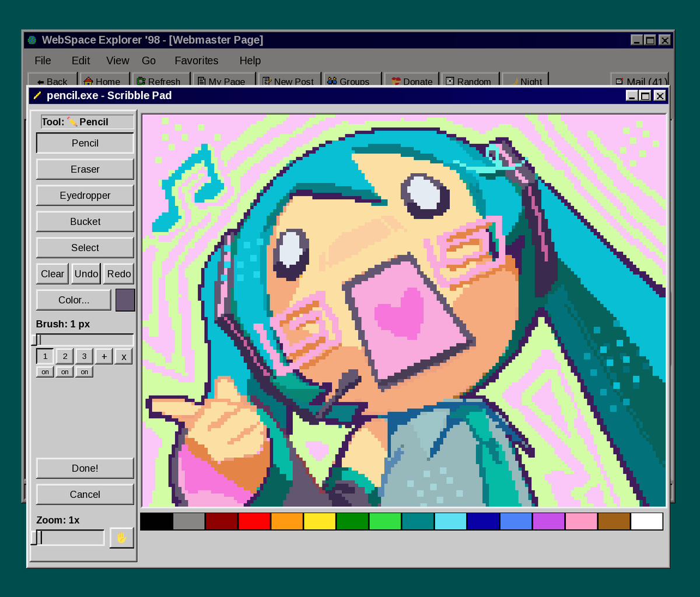
Task: Click the Redo button
Action: [x=119, y=274]
